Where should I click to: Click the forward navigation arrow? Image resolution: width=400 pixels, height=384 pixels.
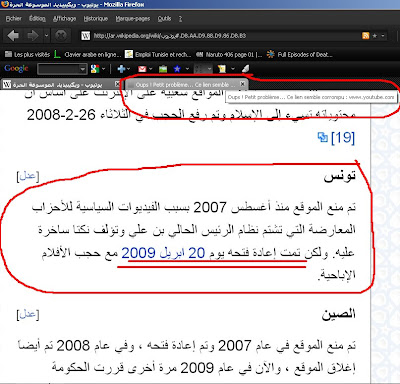tap(33, 35)
